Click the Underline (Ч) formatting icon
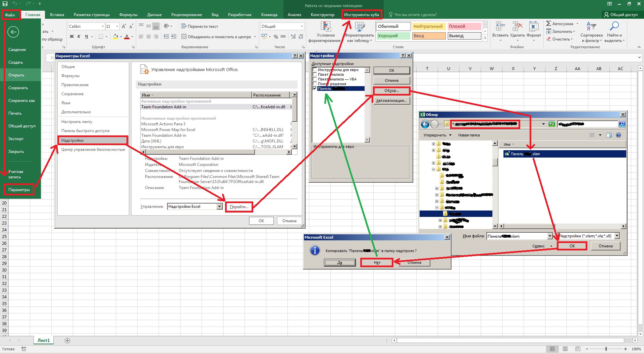Viewport: 644px width, 354px height. (86, 37)
